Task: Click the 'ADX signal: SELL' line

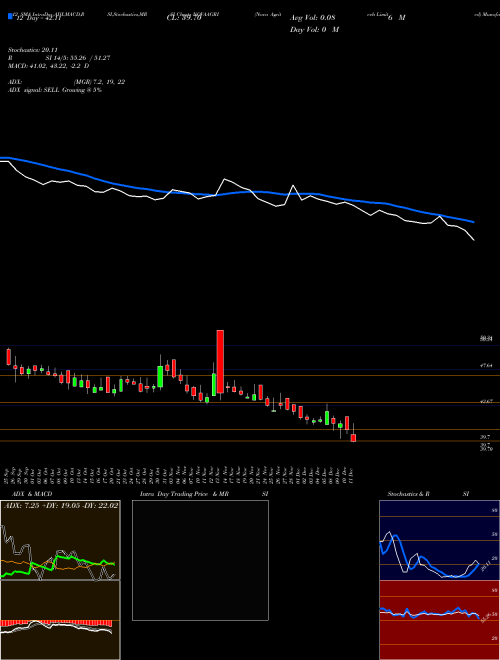Action: (55, 90)
